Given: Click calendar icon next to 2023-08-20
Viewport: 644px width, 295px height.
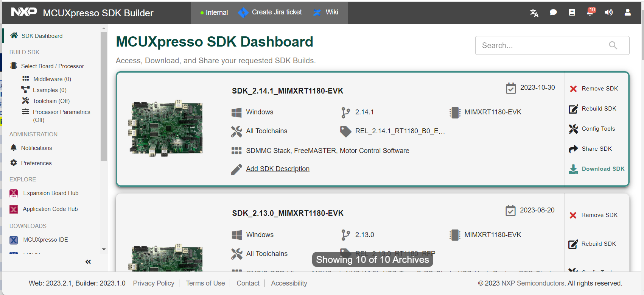Looking at the screenshot, I should pos(510,211).
